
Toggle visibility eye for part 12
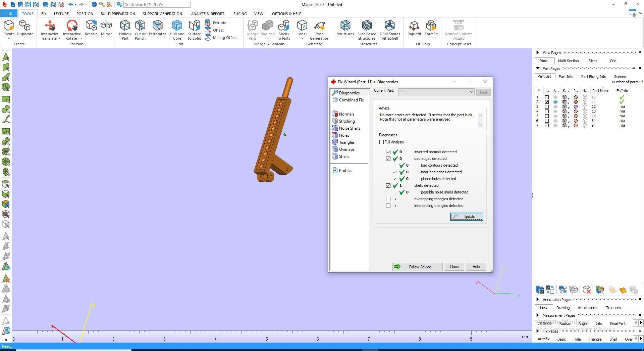click(555, 107)
